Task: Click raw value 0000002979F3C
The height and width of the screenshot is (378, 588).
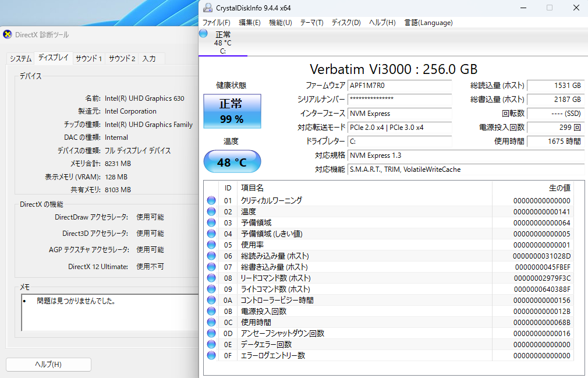Action: [x=542, y=278]
